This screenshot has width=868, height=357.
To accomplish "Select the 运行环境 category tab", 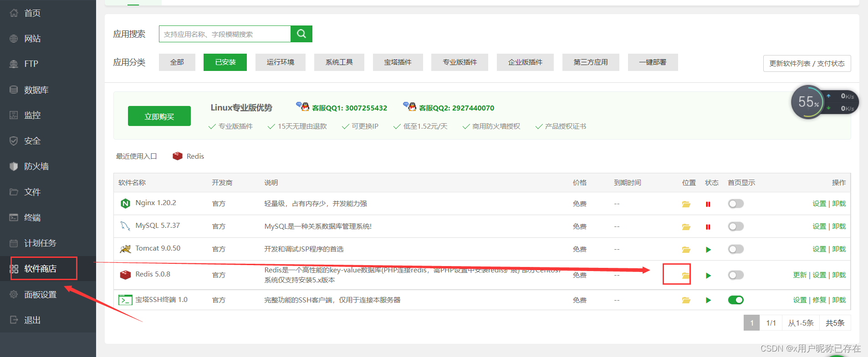I will 281,62.
